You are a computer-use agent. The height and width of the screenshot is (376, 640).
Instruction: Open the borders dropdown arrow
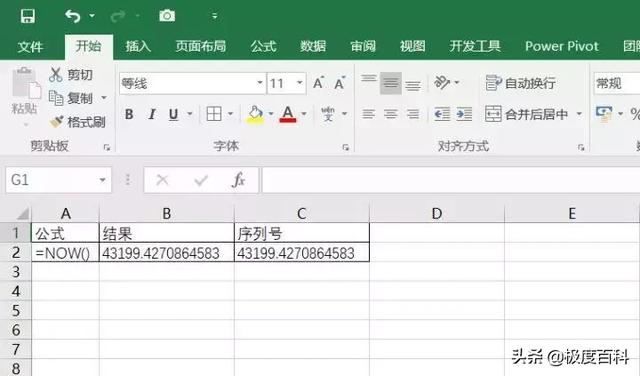click(231, 114)
